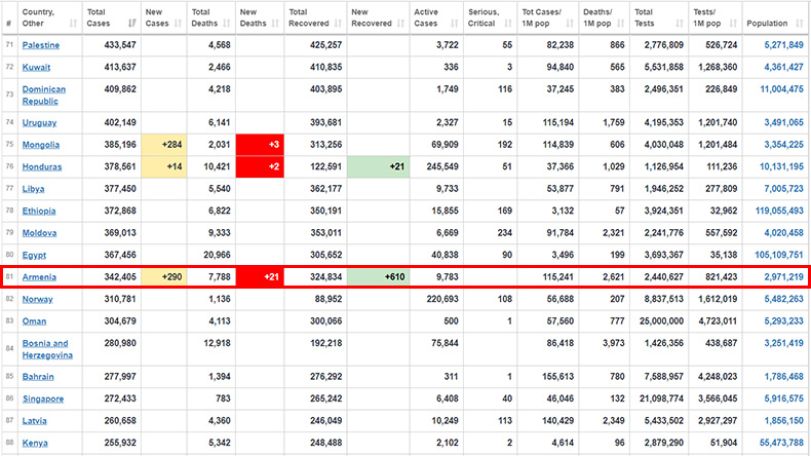Click the Deaths/1M pop column header

[598, 18]
